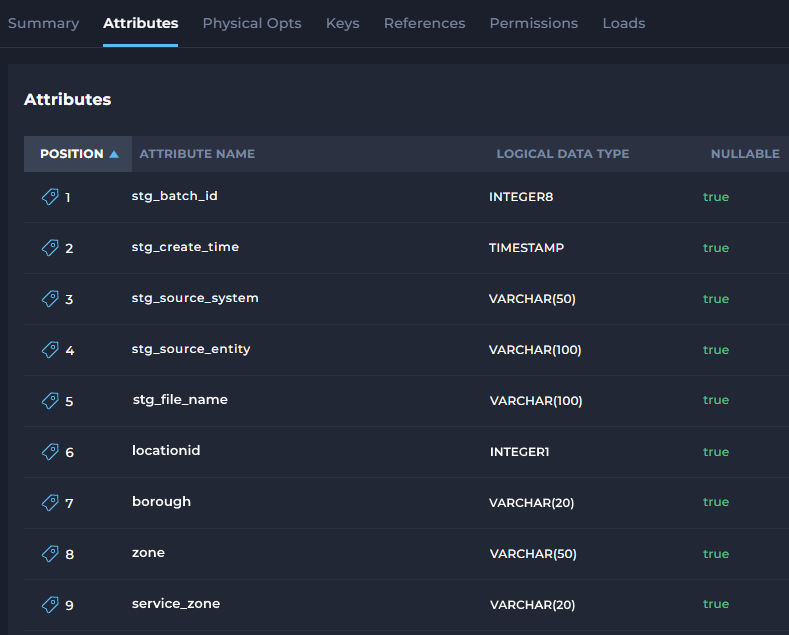View the Permissions tab
The height and width of the screenshot is (635, 789).
coord(533,23)
